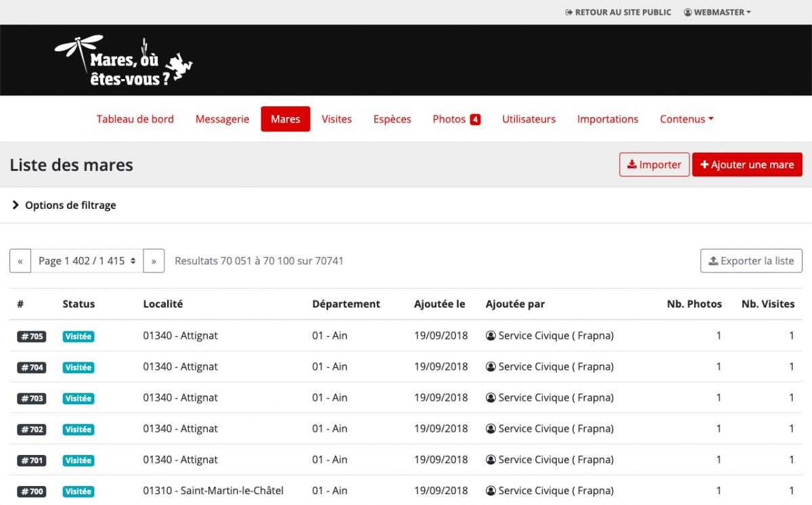Export the list with Exporter la liste
Screen dimensions: 812x505
click(751, 261)
